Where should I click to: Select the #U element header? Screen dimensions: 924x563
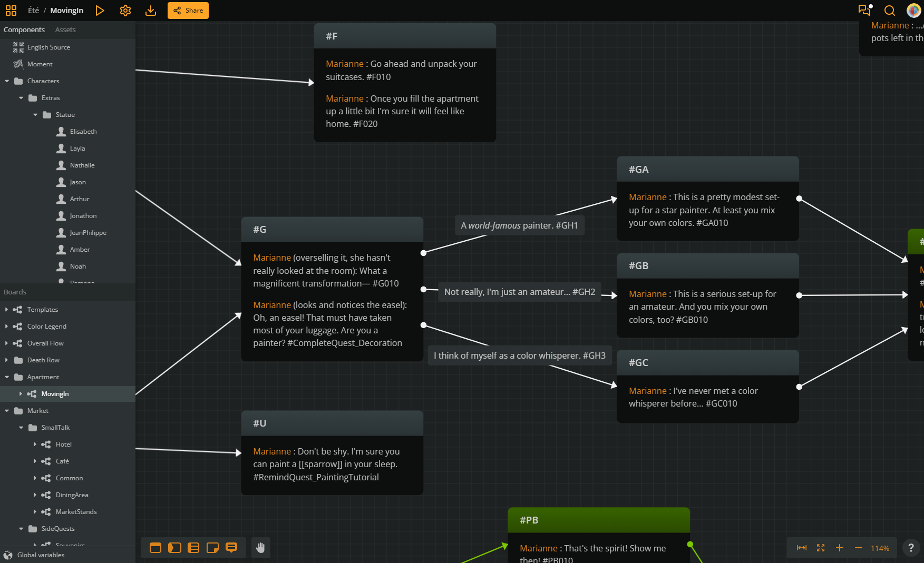coord(332,423)
